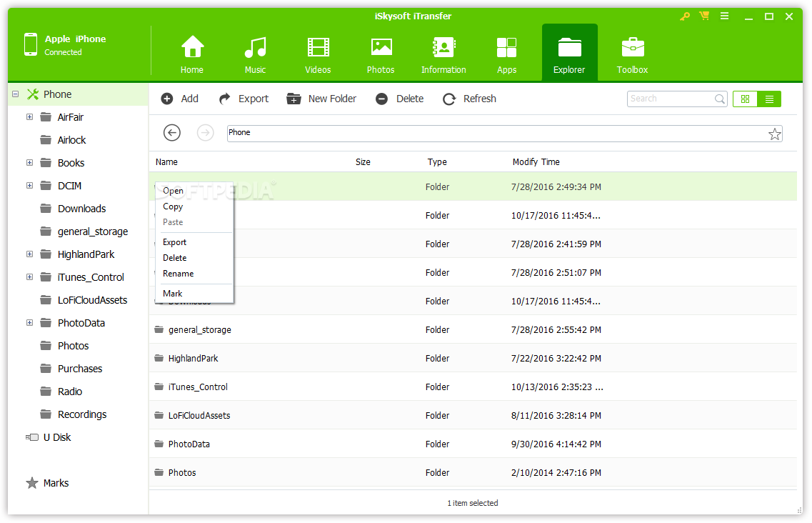The image size is (812, 523).
Task: Expand the AirFair folder
Action: pos(29,117)
